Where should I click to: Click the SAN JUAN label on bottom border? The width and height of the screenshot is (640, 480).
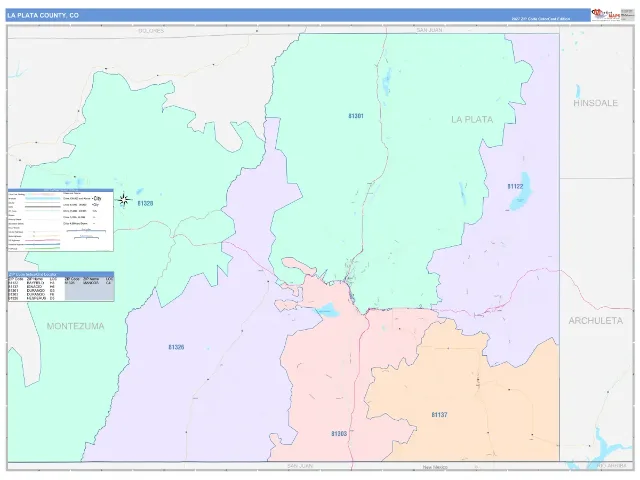point(300,466)
